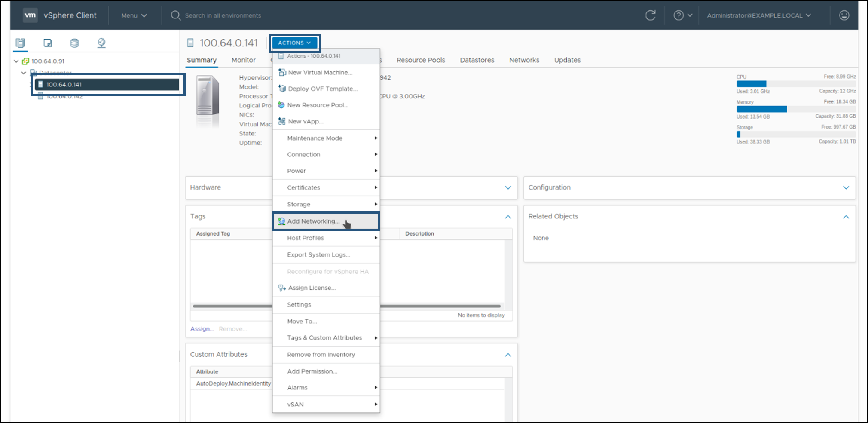This screenshot has height=423, width=868.
Task: Switch to the Summary tab
Action: click(202, 60)
